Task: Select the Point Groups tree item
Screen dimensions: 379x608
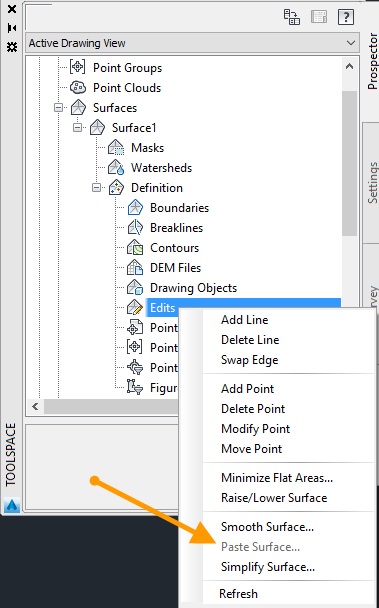Action: [x=127, y=68]
